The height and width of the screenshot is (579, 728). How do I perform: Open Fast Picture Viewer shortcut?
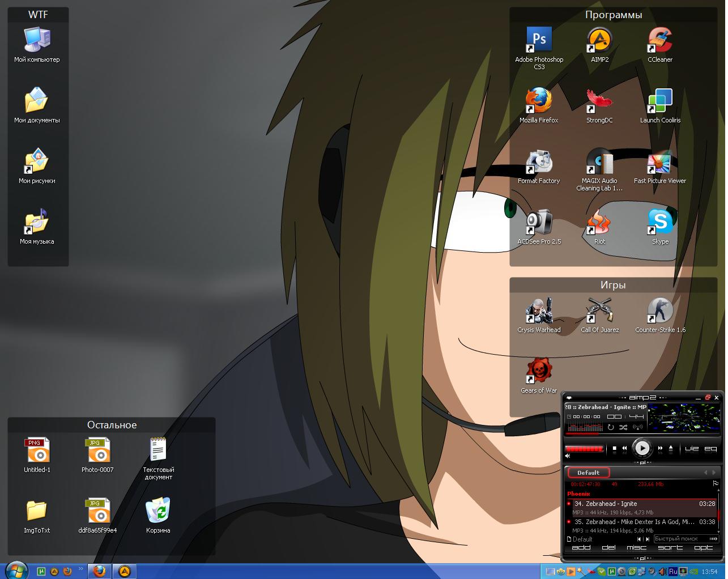[x=660, y=166]
